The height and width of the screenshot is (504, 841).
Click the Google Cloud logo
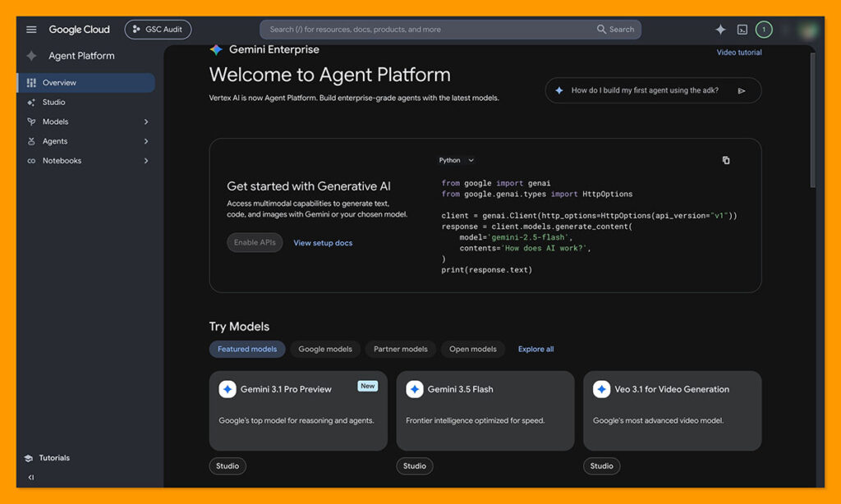click(x=80, y=30)
